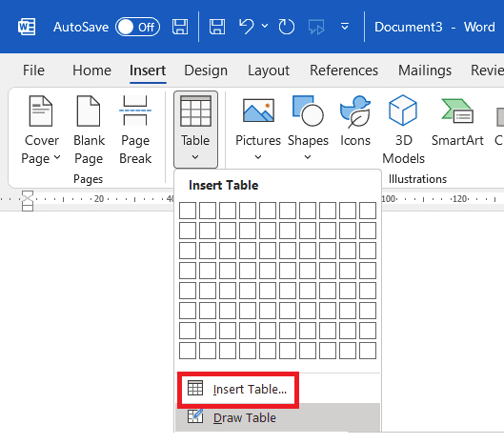The height and width of the screenshot is (444, 504).
Task: Insert a Page Break
Action: click(135, 131)
